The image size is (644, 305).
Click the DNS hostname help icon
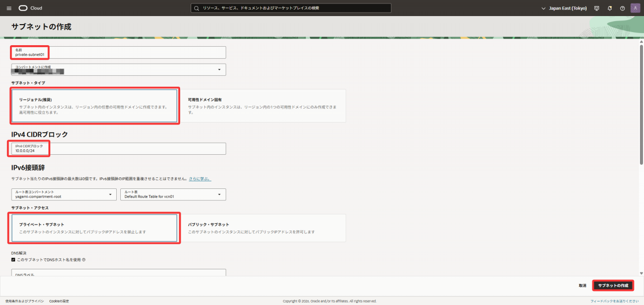pos(84,260)
